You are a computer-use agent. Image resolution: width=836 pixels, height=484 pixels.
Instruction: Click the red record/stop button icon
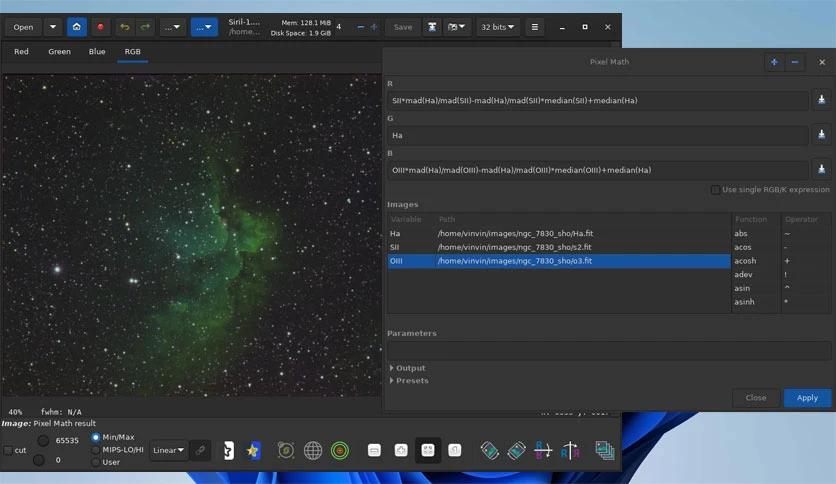(x=100, y=27)
